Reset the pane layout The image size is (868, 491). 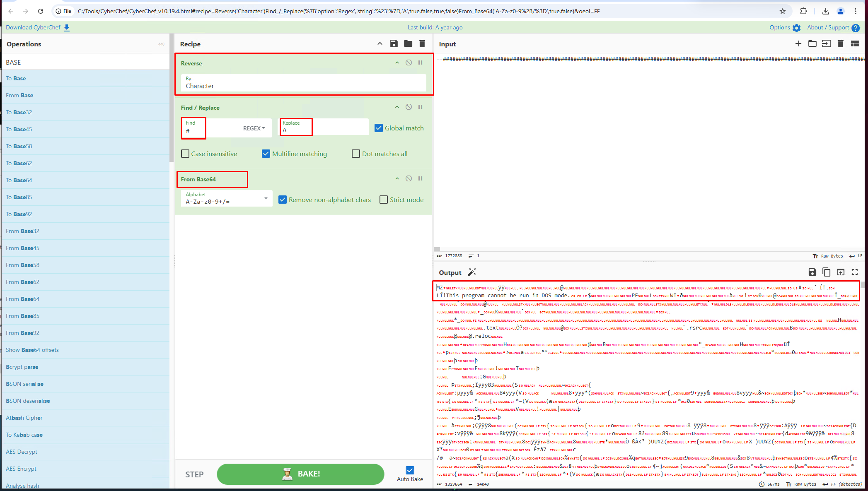pyautogui.click(x=855, y=43)
